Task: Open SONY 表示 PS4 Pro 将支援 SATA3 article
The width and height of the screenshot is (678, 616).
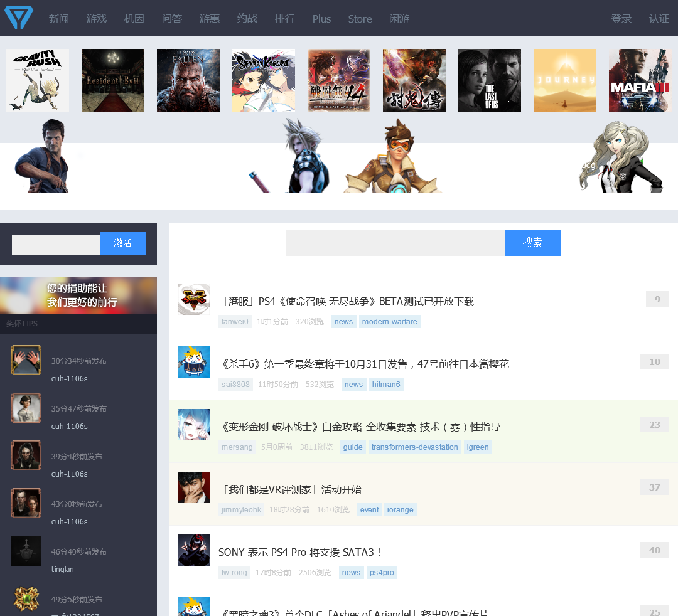Action: click(299, 552)
